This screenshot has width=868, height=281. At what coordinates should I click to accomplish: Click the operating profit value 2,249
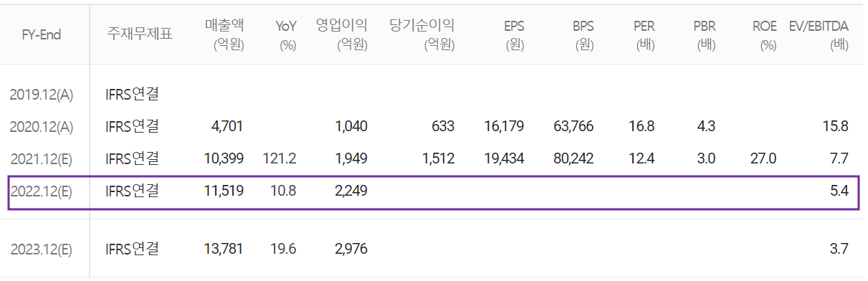click(x=350, y=191)
